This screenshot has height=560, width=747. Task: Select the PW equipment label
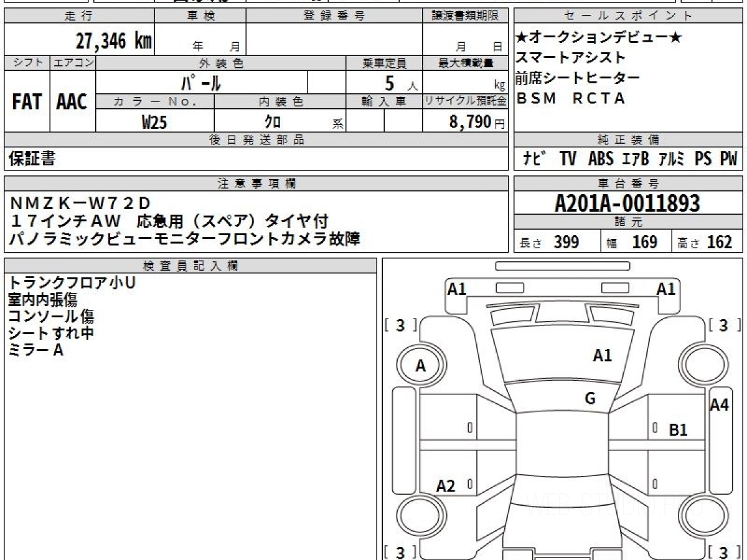pyautogui.click(x=728, y=159)
